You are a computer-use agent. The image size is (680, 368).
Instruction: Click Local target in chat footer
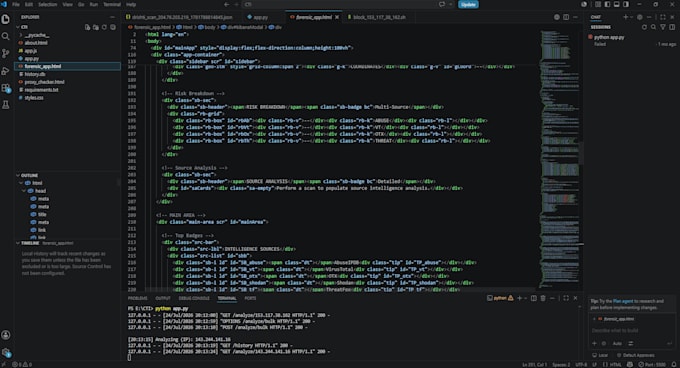(601, 355)
